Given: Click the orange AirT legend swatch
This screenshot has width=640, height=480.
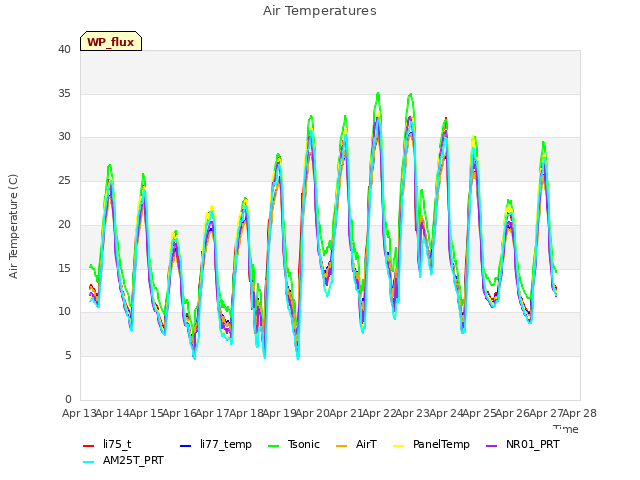Looking at the screenshot, I should tap(342, 446).
